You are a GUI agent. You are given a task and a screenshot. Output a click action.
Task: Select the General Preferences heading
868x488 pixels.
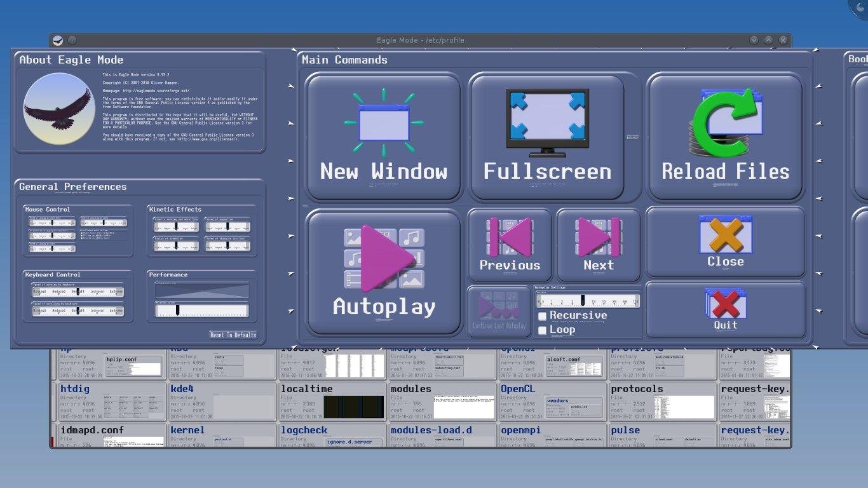click(x=72, y=187)
